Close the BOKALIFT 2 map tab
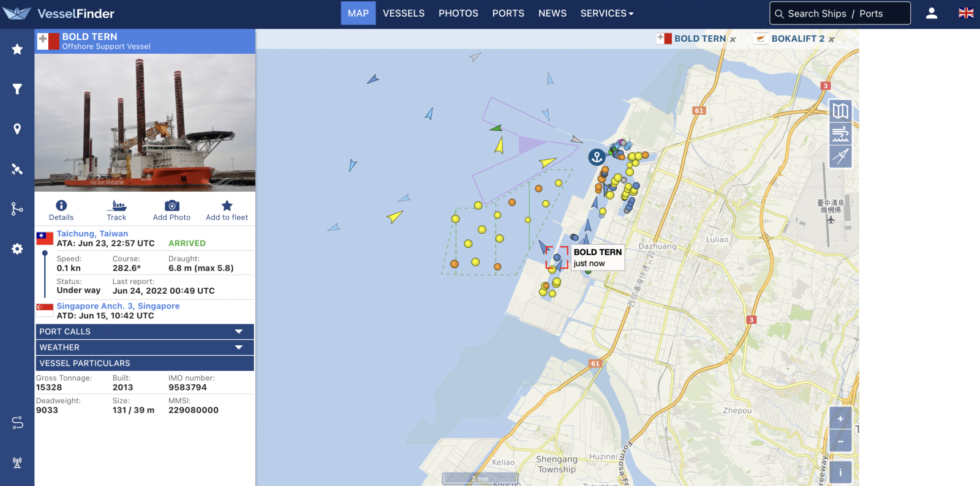Viewport: 980px width, 486px height. coord(831,39)
